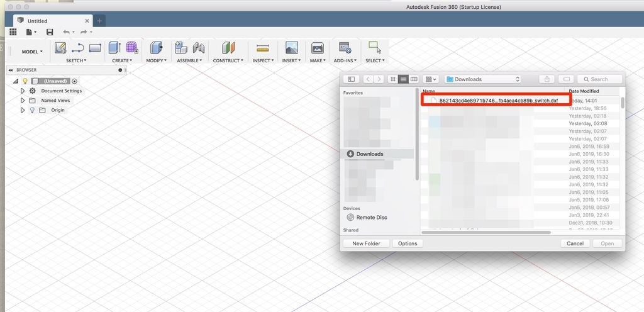The image size is (644, 312).
Task: Open the undo history dropdown arrow
Action: [74, 32]
